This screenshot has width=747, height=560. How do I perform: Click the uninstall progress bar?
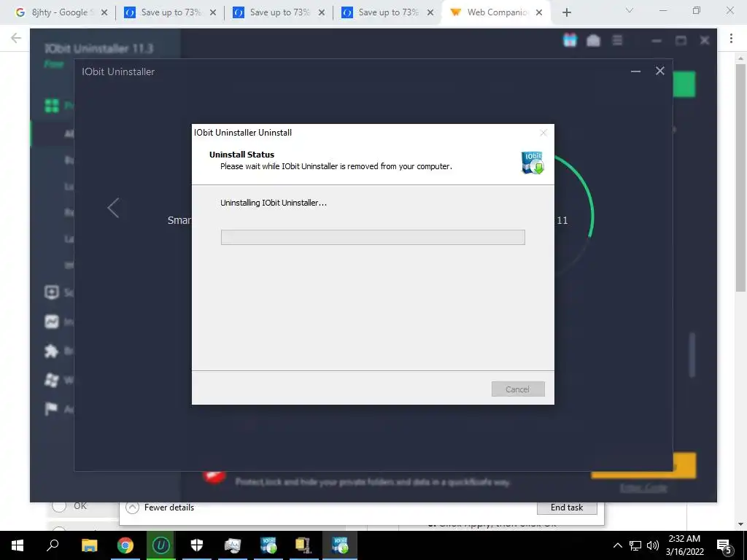373,237
